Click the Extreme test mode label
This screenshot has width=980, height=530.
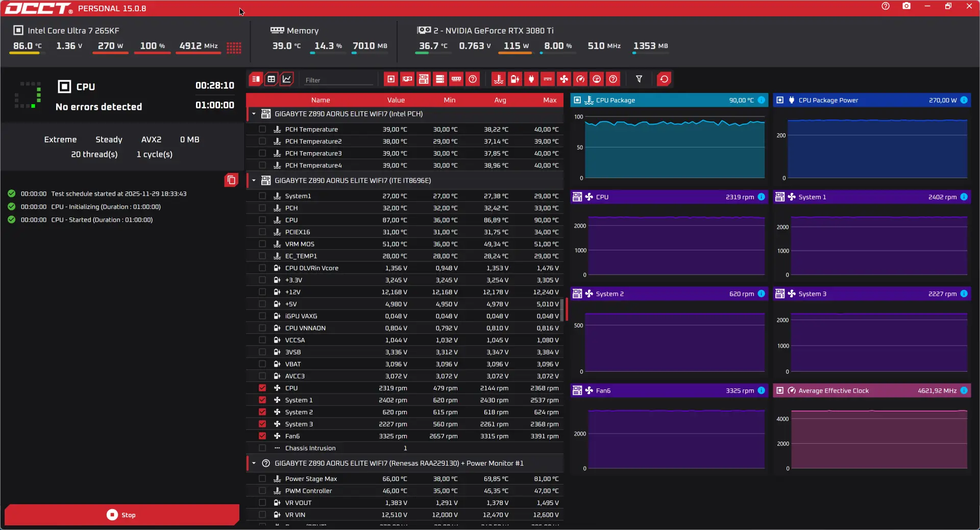[x=60, y=139]
